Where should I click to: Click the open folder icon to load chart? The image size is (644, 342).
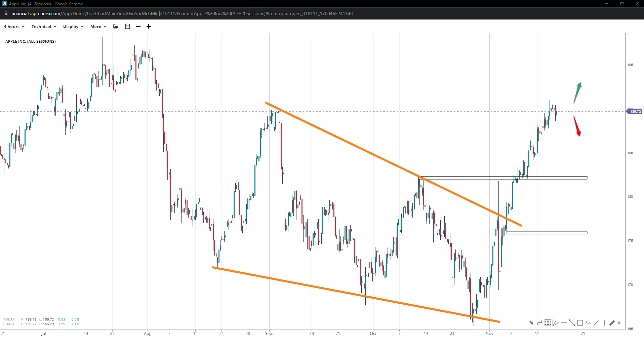click(x=116, y=27)
